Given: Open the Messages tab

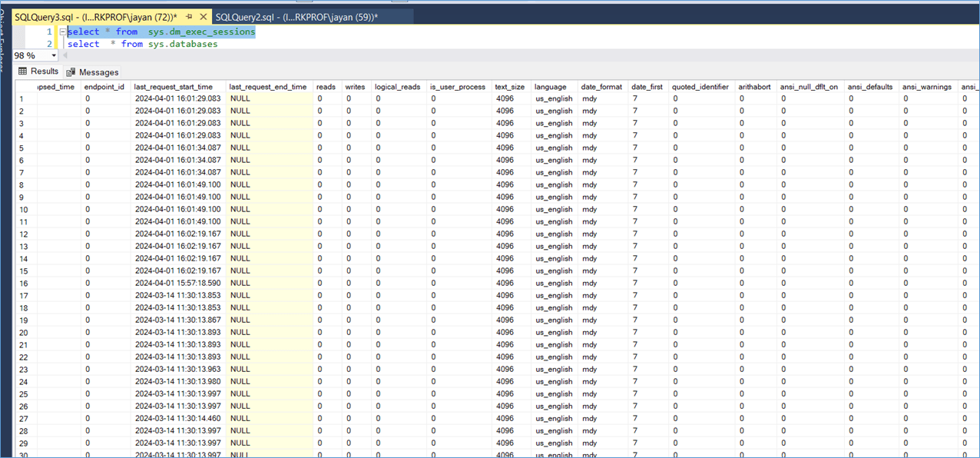Looking at the screenshot, I should coord(93,72).
